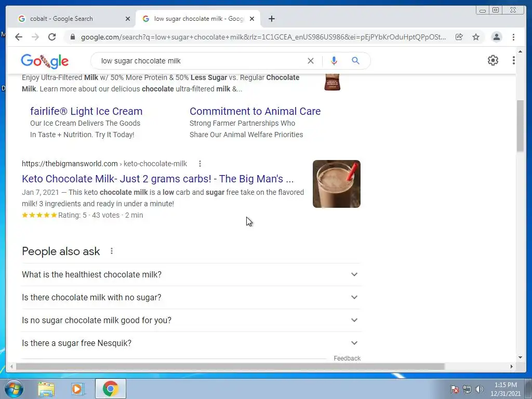The image size is (532, 399).
Task: Click the Chrome address bar URL
Action: coord(263,37)
